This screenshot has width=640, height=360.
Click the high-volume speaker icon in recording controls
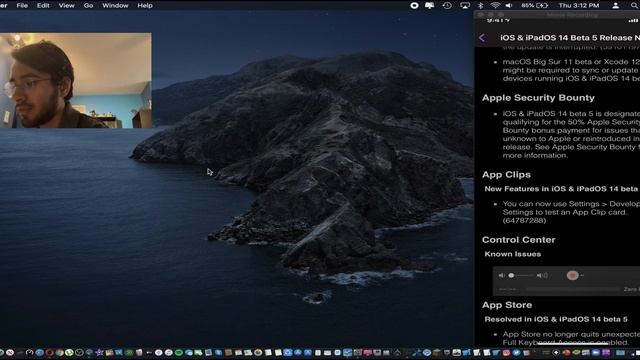(542, 276)
